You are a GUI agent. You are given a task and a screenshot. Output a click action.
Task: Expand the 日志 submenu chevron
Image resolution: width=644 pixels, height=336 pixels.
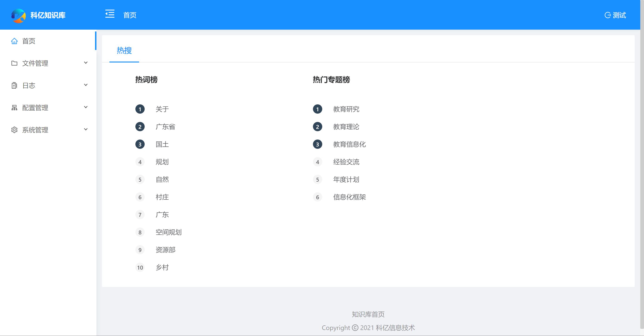(86, 85)
